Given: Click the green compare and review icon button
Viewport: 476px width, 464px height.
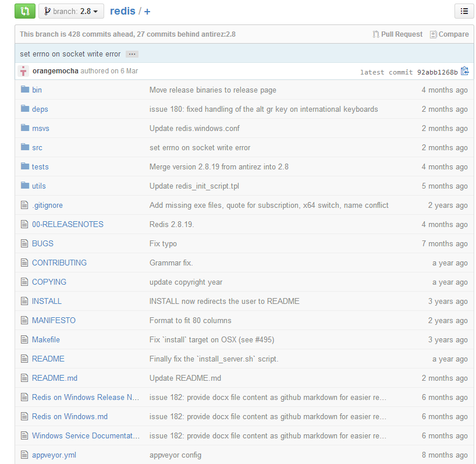Looking at the screenshot, I should [25, 11].
